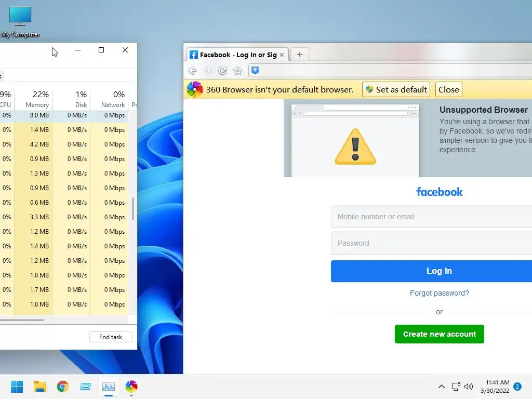The height and width of the screenshot is (399, 532).
Task: Select the process row using 1.3 MB
Action: [64, 174]
